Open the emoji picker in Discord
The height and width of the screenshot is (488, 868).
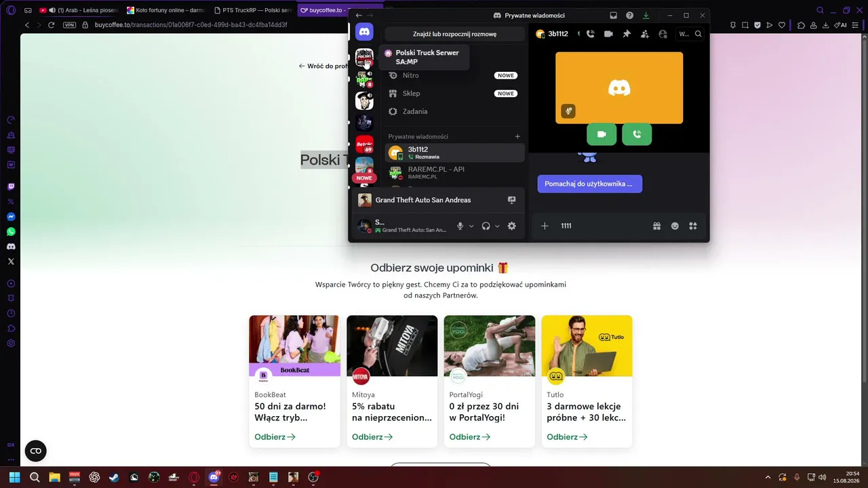[x=675, y=226]
